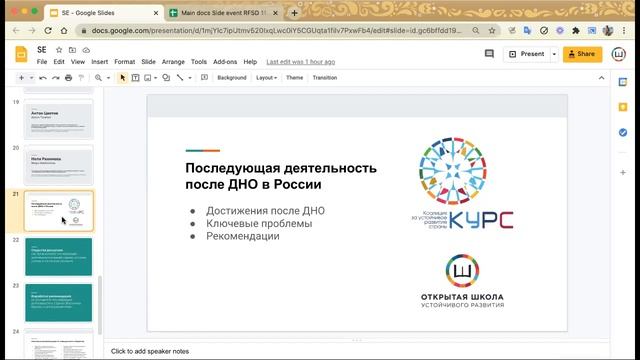
Task: Redo the last action
Action: (x=56, y=78)
